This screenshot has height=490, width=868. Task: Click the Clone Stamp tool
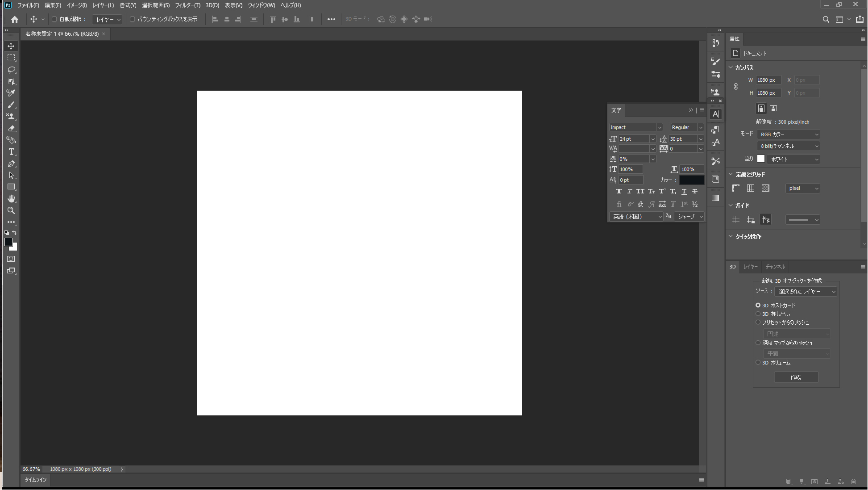(11, 117)
